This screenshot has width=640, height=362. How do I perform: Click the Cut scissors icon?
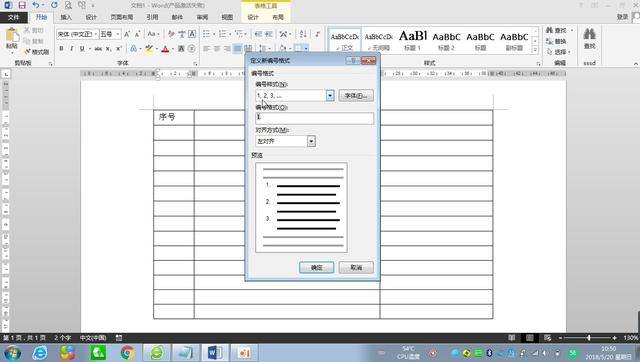pos(27,31)
